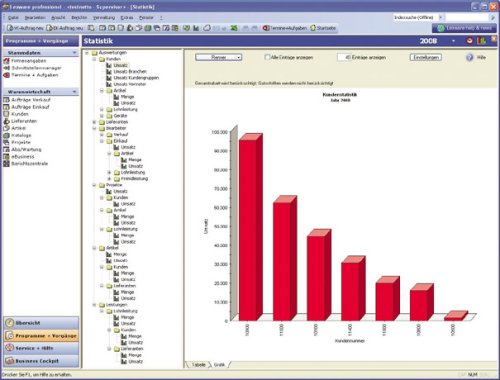
Task: Open the Ansicht menu
Action: pos(58,18)
